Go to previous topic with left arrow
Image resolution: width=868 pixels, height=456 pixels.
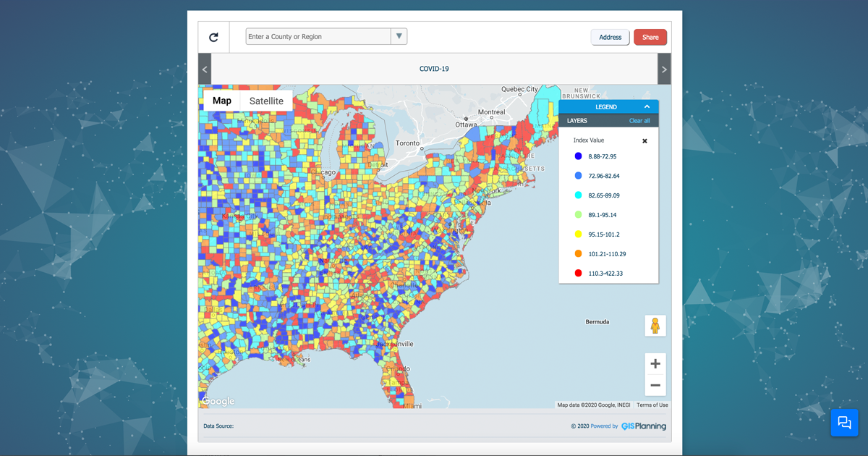[205, 69]
